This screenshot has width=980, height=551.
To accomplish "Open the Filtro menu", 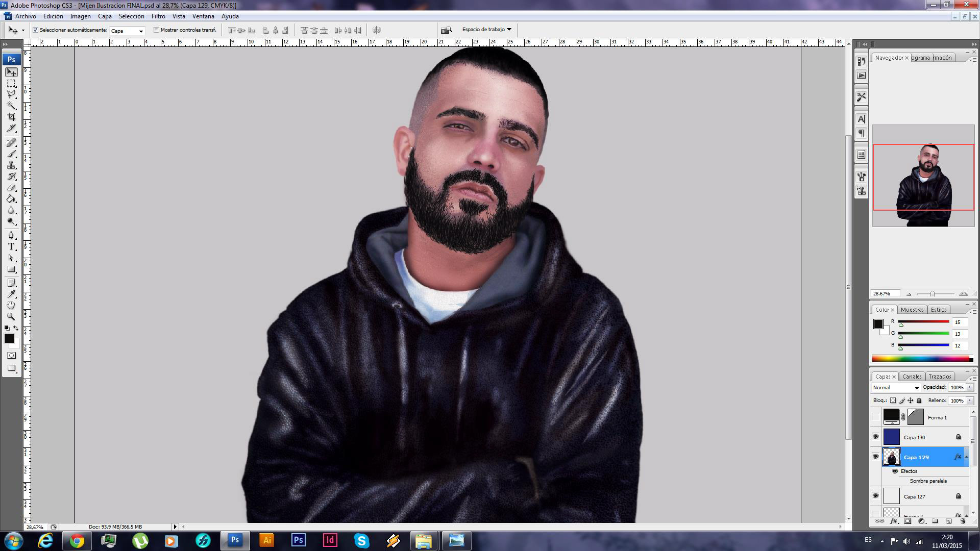I will click(x=158, y=16).
